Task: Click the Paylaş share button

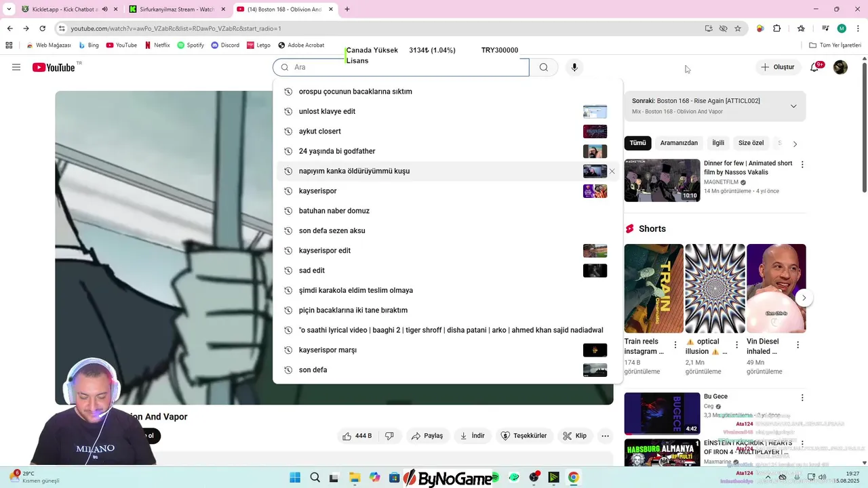Action: click(427, 436)
